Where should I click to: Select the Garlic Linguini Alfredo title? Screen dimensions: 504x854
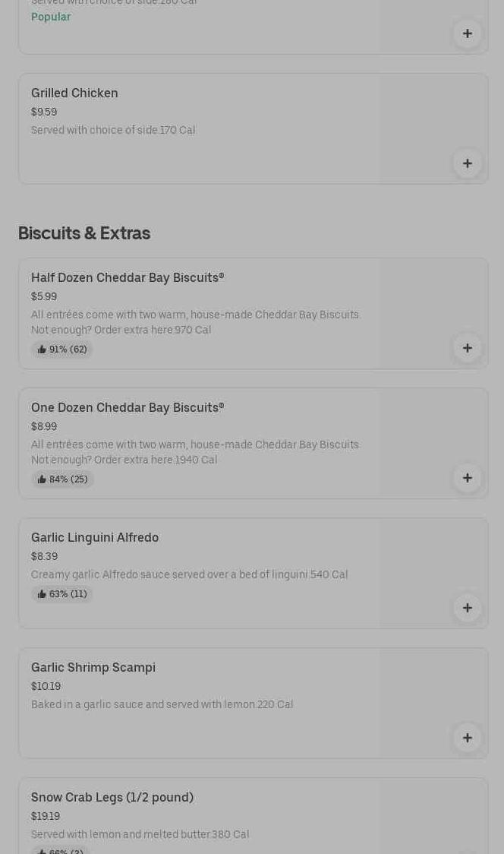pos(95,537)
